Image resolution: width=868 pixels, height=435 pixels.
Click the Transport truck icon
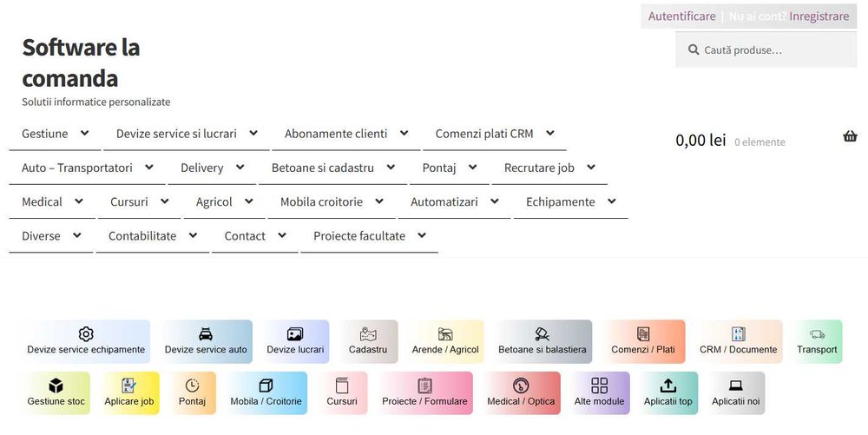(x=817, y=334)
